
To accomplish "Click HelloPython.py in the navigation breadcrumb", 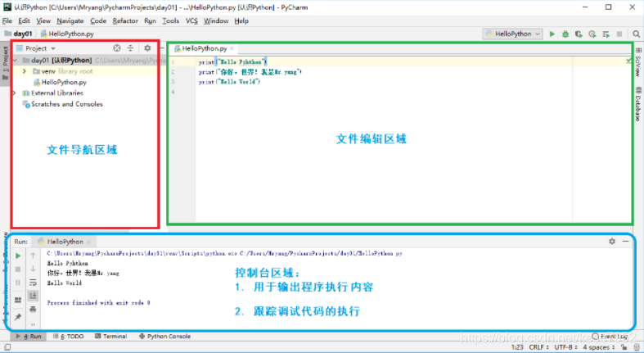I will click(67, 34).
